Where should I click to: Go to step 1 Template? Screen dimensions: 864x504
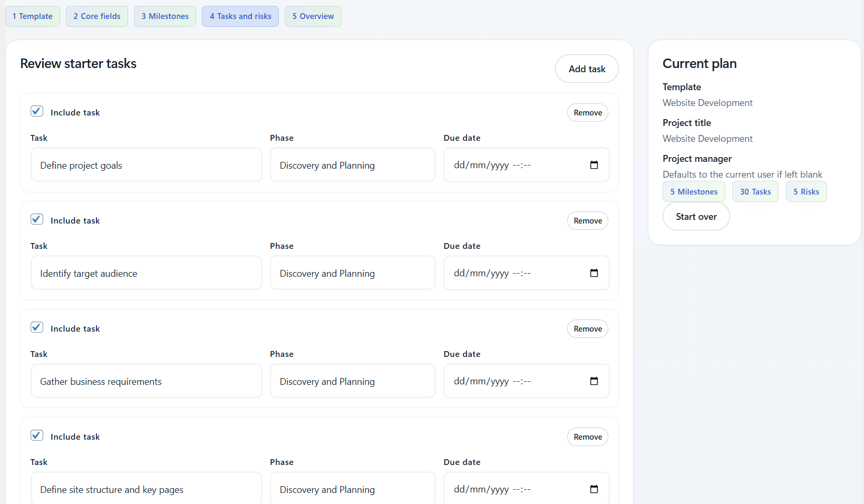[33, 16]
